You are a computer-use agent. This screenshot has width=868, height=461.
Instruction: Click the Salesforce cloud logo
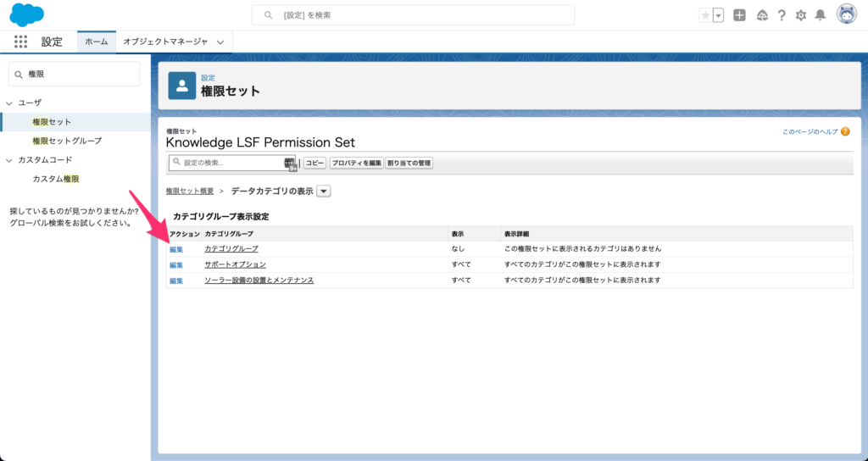(26, 15)
